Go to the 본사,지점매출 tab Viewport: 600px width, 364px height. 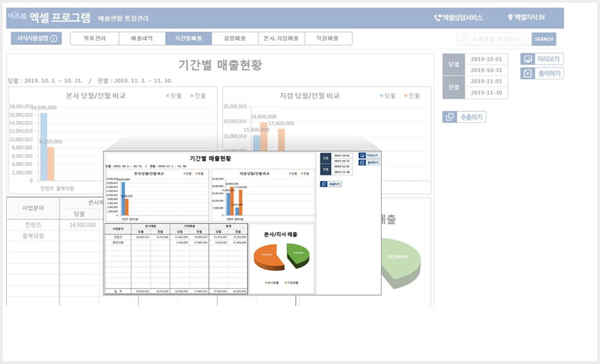pos(281,39)
